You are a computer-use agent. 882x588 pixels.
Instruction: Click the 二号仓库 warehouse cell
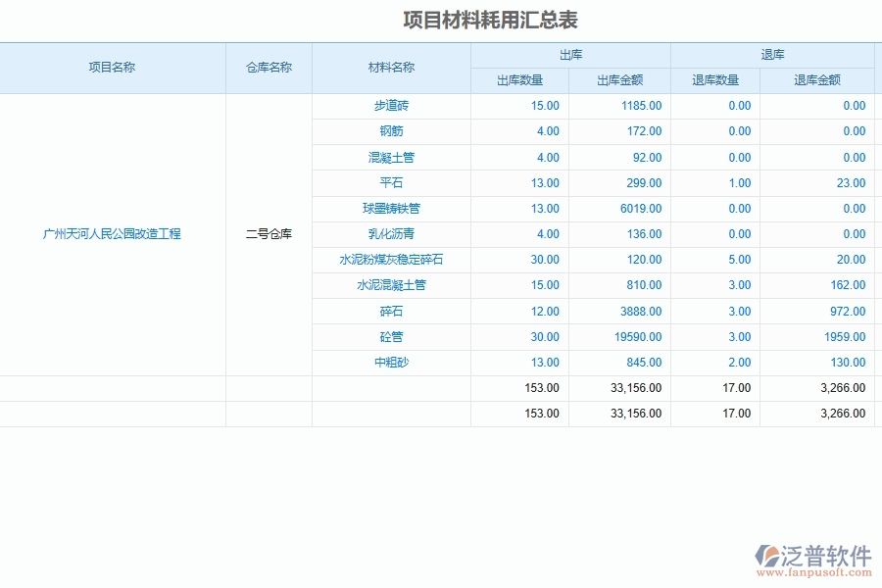pyautogui.click(x=270, y=234)
